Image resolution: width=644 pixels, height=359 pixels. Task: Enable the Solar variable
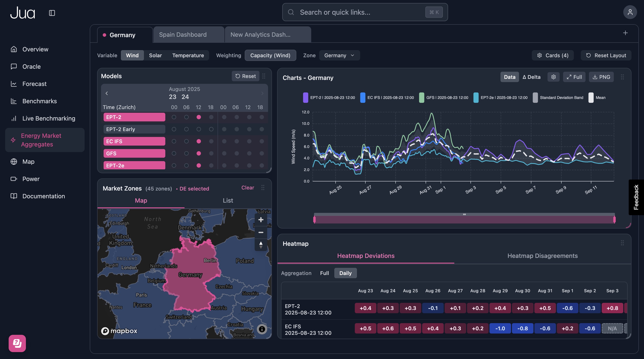(155, 55)
